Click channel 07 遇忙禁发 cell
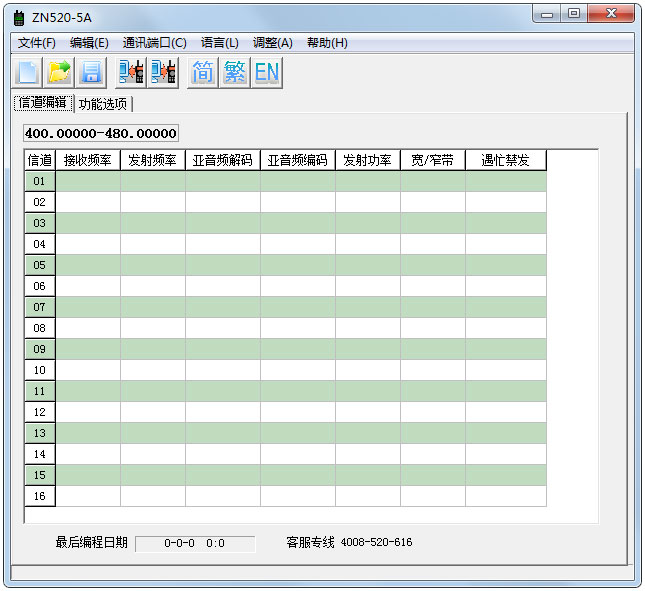Image resolution: width=645 pixels, height=591 pixels. click(x=506, y=307)
